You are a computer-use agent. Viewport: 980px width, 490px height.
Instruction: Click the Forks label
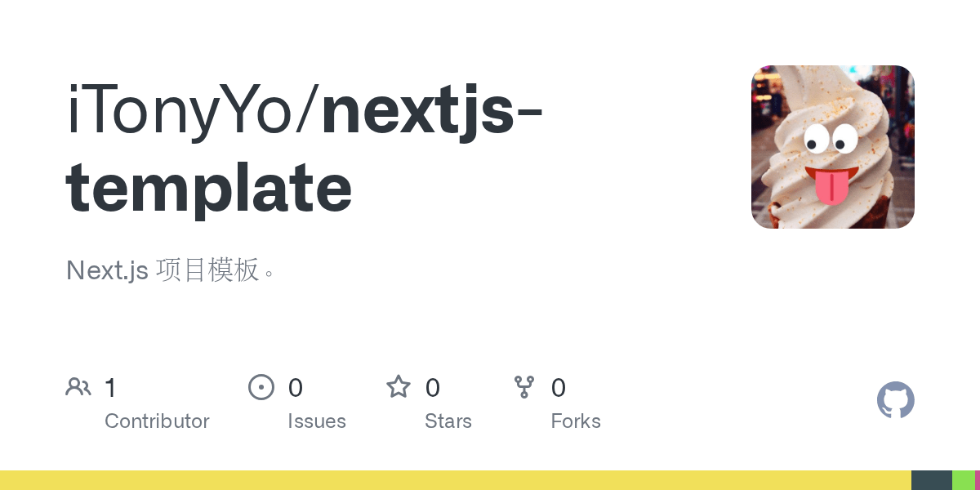pyautogui.click(x=576, y=421)
